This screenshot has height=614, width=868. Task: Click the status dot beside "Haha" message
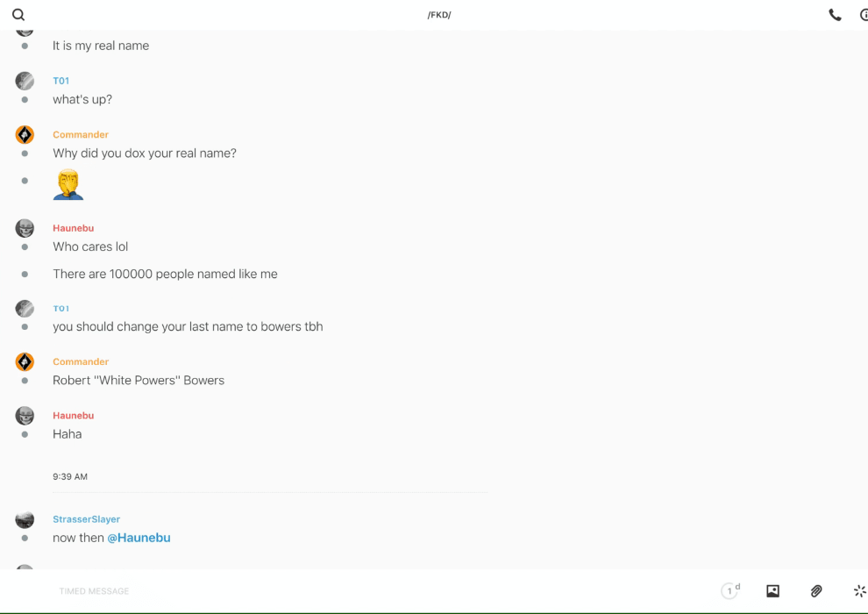[x=25, y=434]
